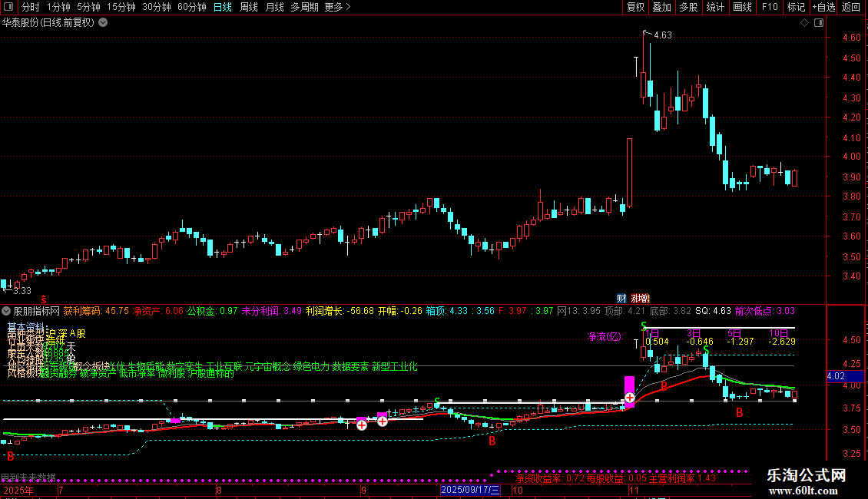Select the 30分钟 period tab
This screenshot has height=499, width=868.
click(x=156, y=7)
